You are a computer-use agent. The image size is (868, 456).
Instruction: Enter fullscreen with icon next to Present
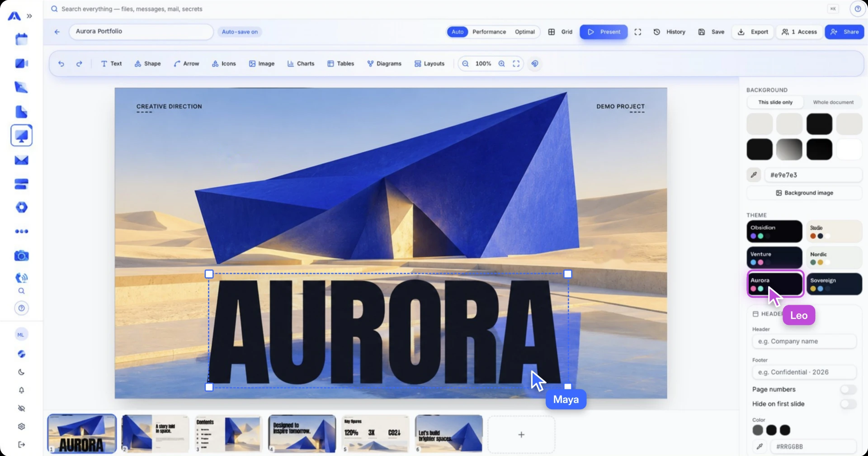(x=637, y=32)
